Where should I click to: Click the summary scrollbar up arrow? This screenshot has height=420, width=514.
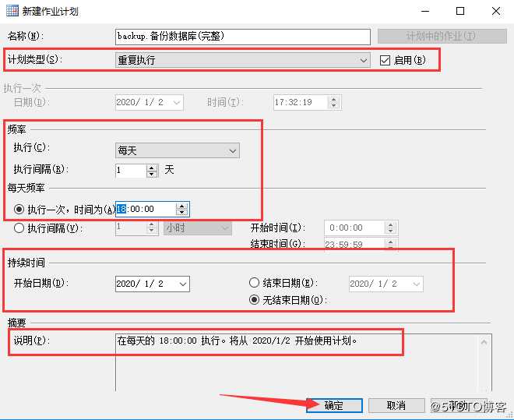coord(484,342)
